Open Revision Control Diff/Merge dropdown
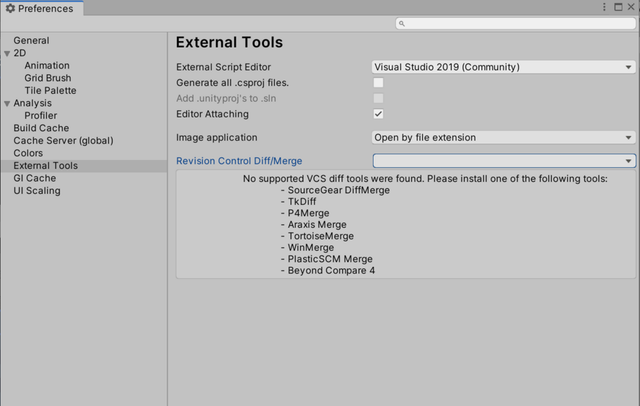640x406 pixels. pyautogui.click(x=504, y=161)
